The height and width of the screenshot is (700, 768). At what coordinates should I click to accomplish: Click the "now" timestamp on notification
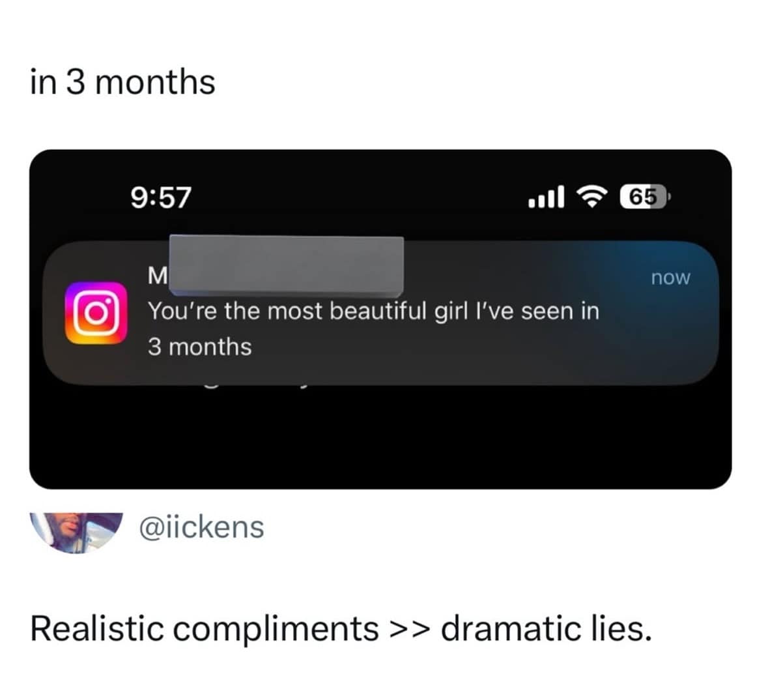[670, 278]
